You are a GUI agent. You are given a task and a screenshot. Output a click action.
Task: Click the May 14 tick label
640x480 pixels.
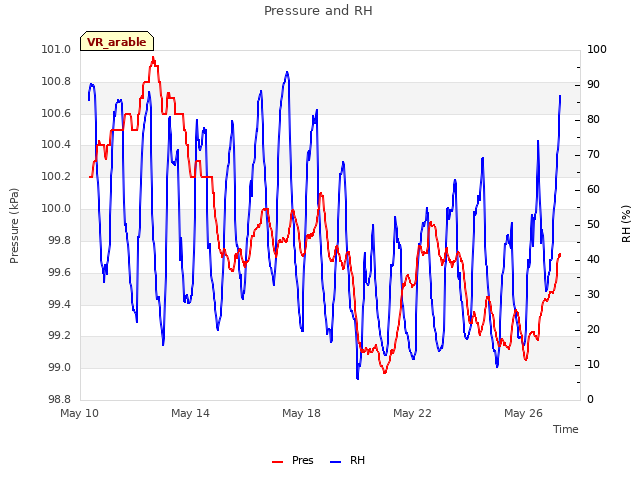(190, 413)
